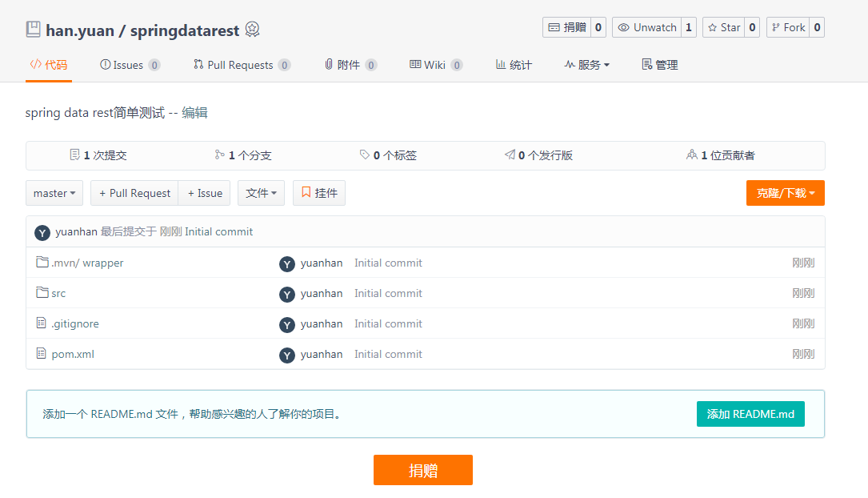This screenshot has height=498, width=868.
Task: Click the Issues count badge showing 0
Action: point(154,66)
